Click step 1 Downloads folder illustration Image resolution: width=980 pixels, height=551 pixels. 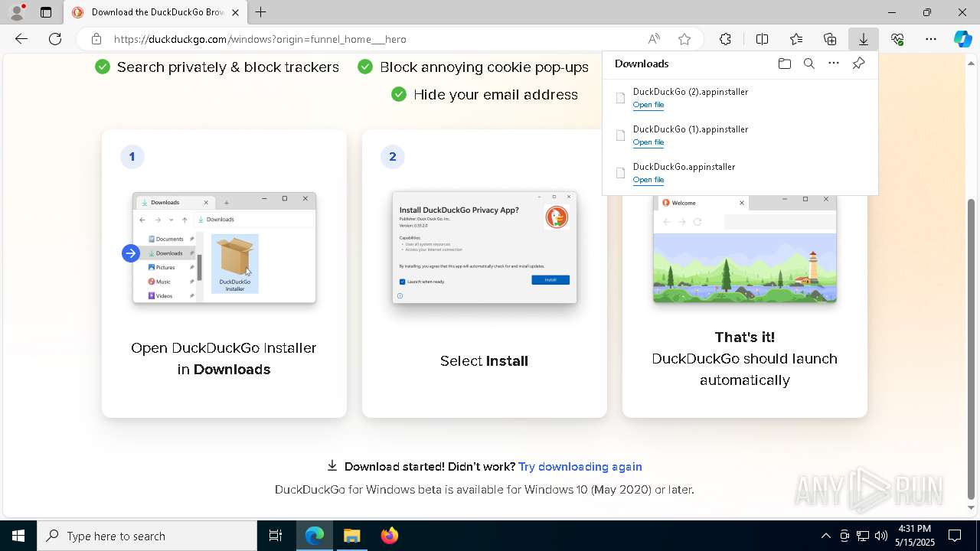[x=224, y=247]
